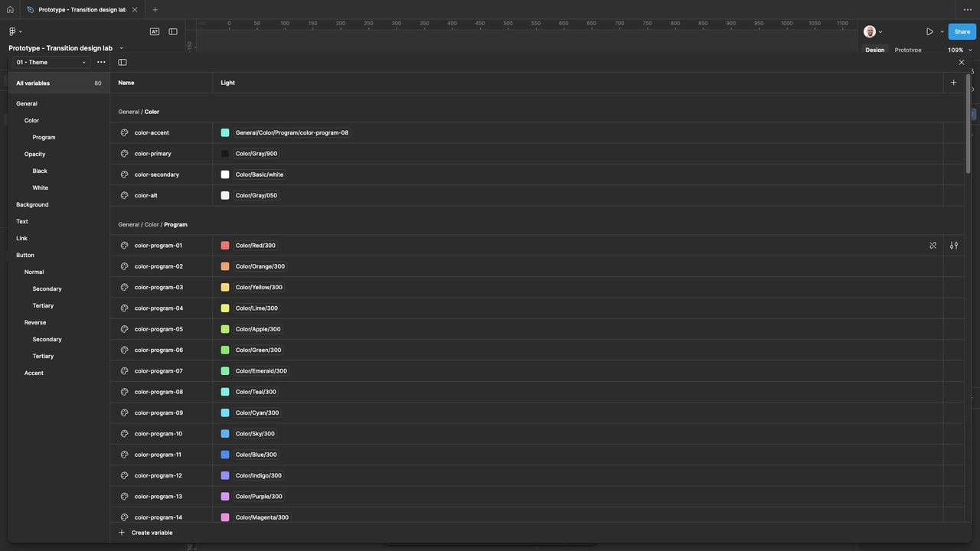Toggle the minimize UI panel button

click(173, 31)
